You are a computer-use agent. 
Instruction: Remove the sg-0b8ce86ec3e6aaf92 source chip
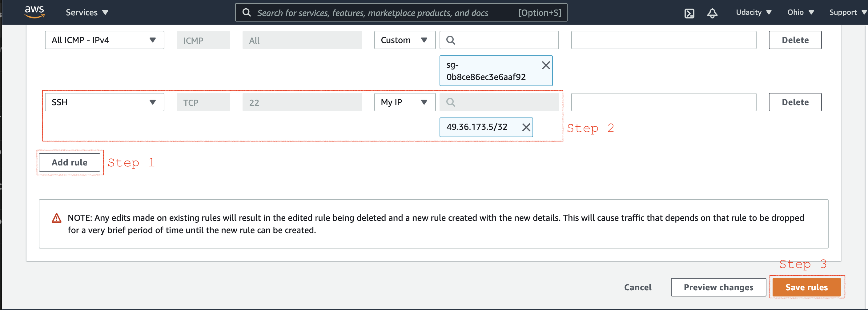[546, 65]
